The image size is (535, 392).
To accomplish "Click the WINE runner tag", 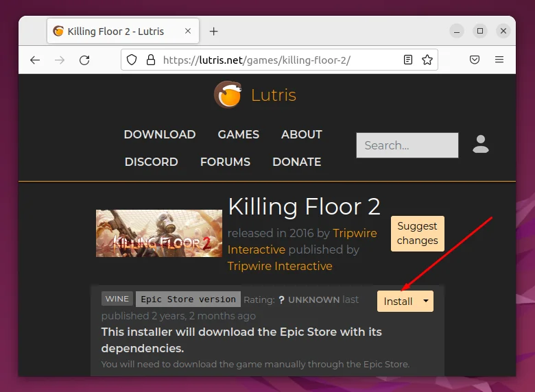I will [x=117, y=299].
